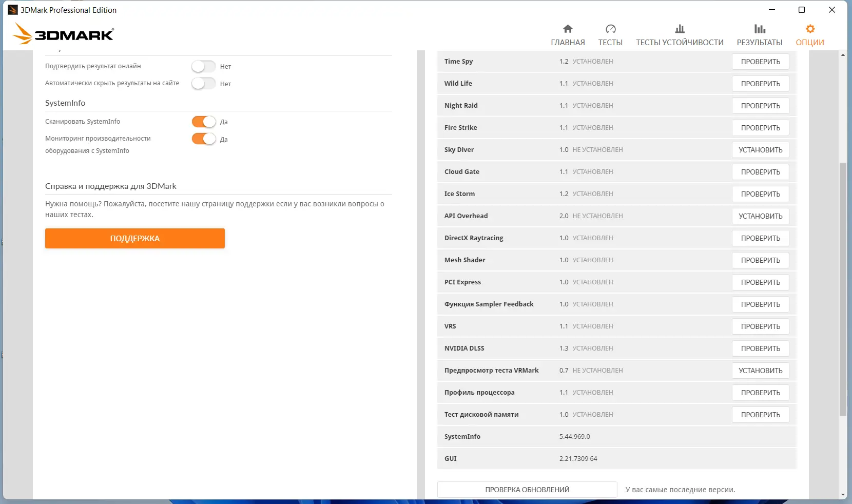This screenshot has height=504, width=852.
Task: Click the Опции gear icon
Action: tap(809, 29)
